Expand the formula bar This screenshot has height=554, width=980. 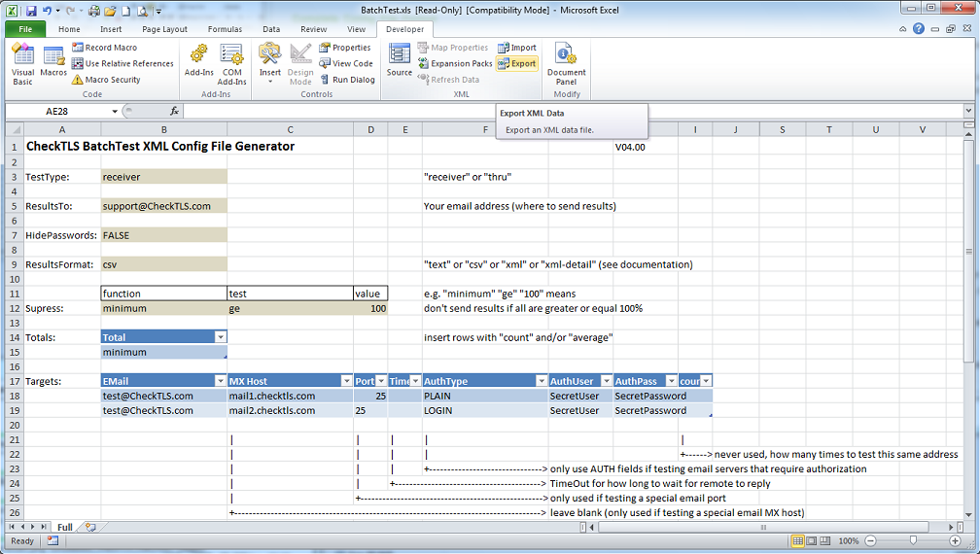pyautogui.click(x=968, y=111)
